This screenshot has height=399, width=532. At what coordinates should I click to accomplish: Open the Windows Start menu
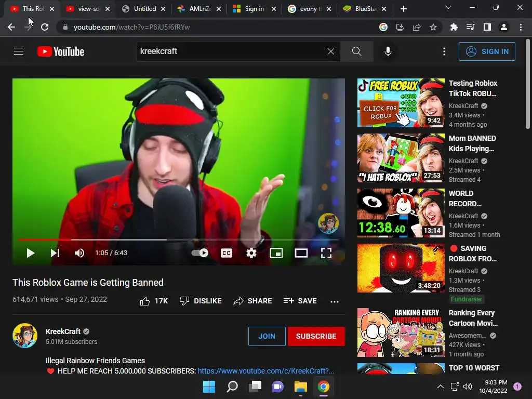click(x=209, y=387)
